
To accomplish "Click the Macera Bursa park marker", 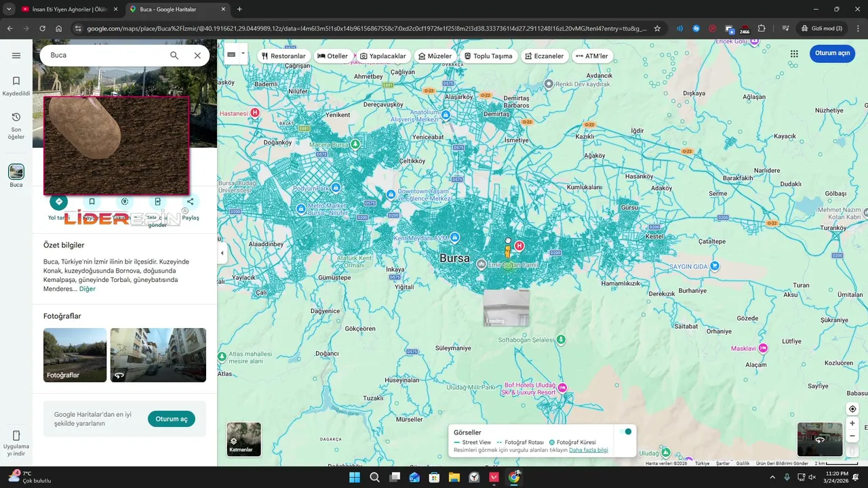I will tap(355, 144).
